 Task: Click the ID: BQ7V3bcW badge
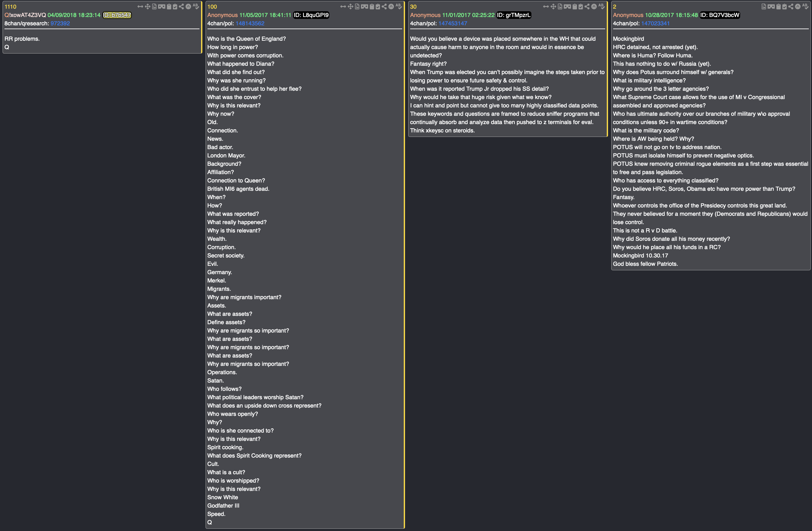(720, 15)
